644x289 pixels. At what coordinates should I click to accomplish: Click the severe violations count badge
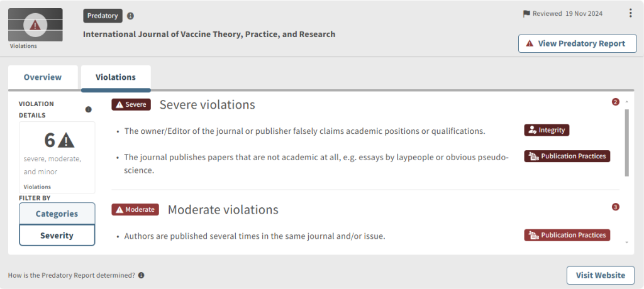pyautogui.click(x=616, y=102)
